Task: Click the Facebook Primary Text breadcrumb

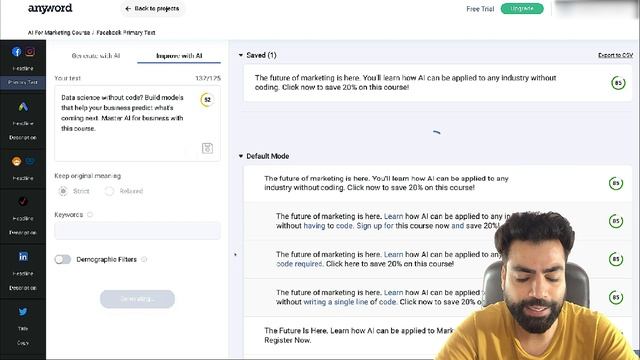Action: coord(126,33)
